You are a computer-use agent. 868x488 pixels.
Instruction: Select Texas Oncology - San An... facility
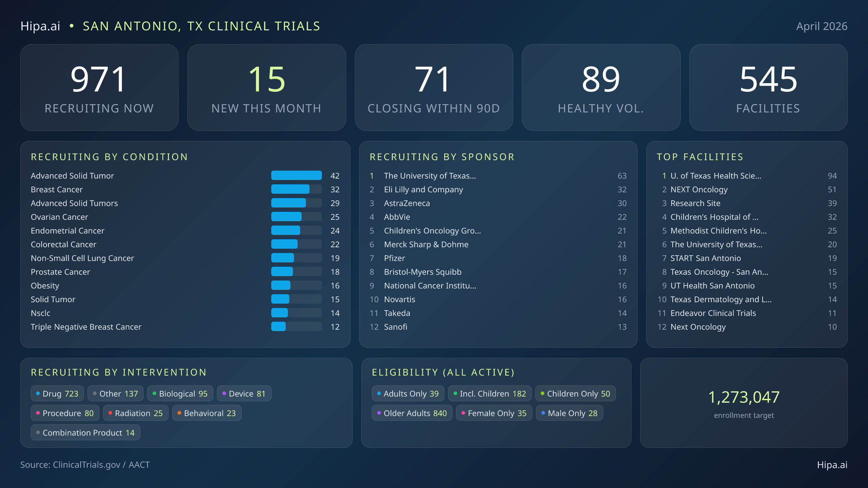(x=747, y=272)
